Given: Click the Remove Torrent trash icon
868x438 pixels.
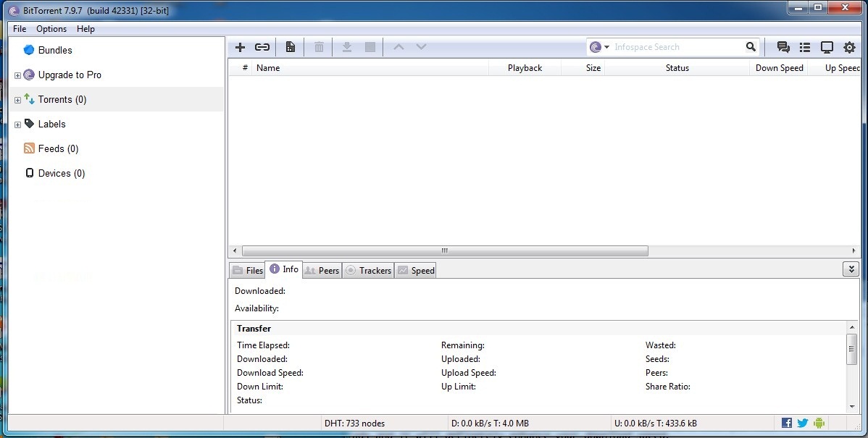Looking at the screenshot, I should coord(319,47).
